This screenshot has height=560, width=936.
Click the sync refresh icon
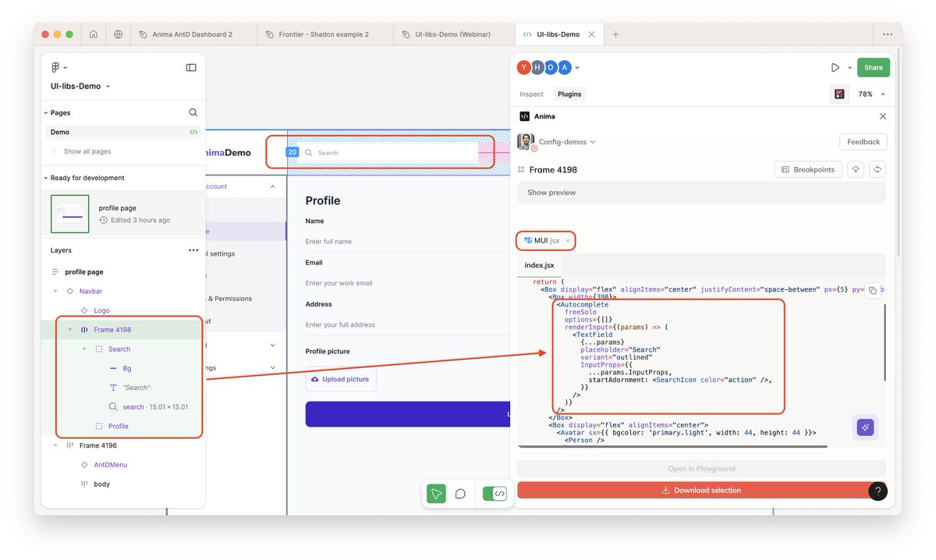coord(877,169)
